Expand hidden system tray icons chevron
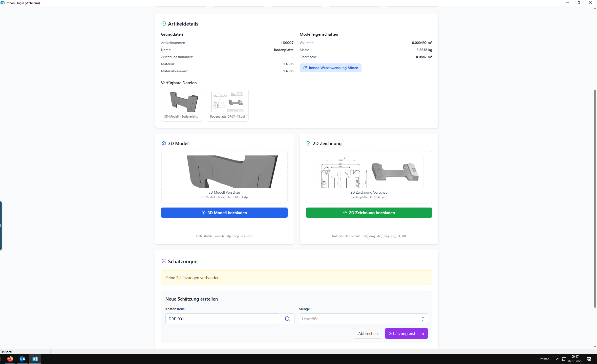The width and height of the screenshot is (597, 364). (x=558, y=359)
